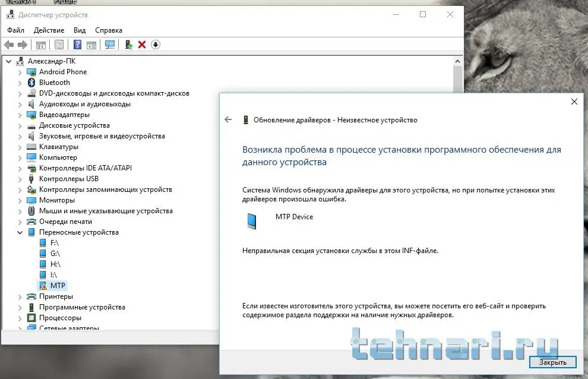Click the Back arrow in Device Manager toolbar
Viewport: 588px width, 379px height.
[x=9, y=45]
